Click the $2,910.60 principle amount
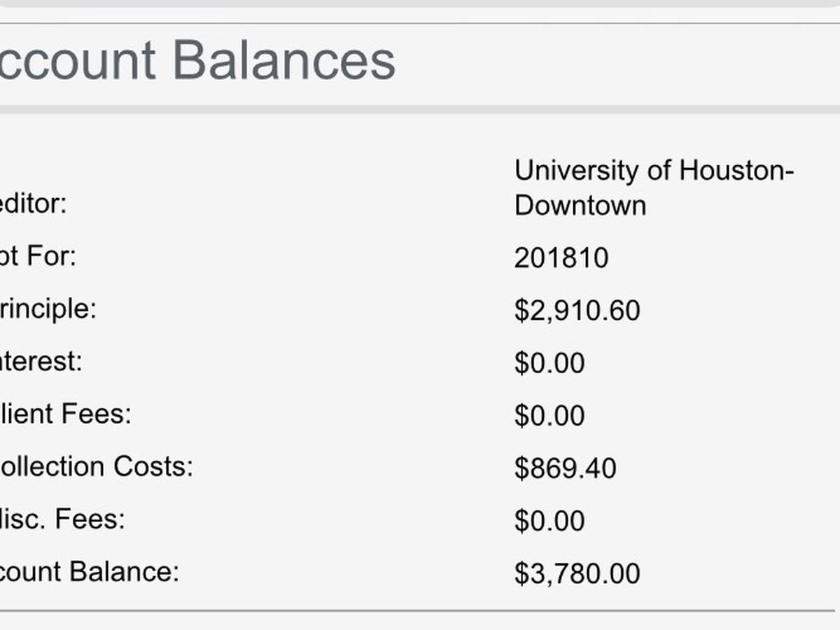 [577, 311]
